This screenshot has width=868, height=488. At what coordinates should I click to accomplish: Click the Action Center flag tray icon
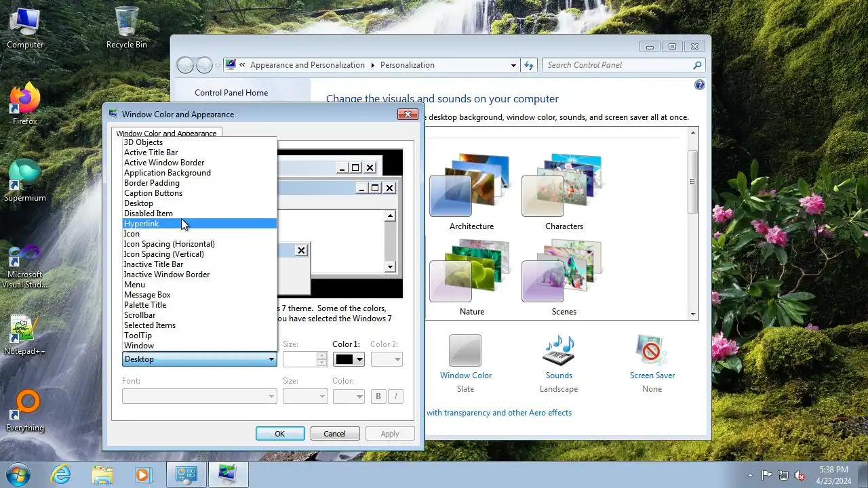coord(767,475)
